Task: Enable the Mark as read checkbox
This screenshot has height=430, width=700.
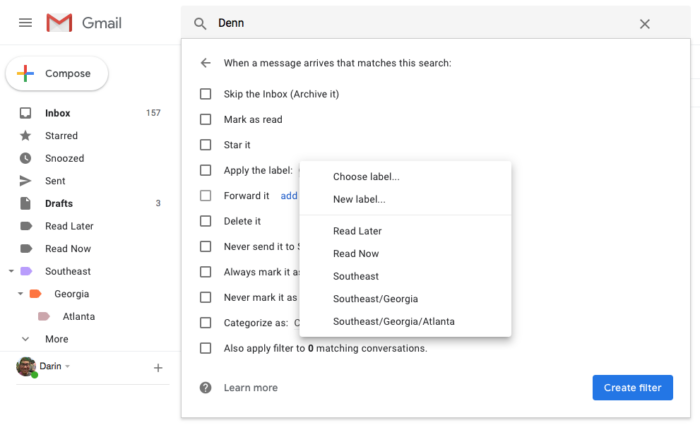Action: pos(206,119)
